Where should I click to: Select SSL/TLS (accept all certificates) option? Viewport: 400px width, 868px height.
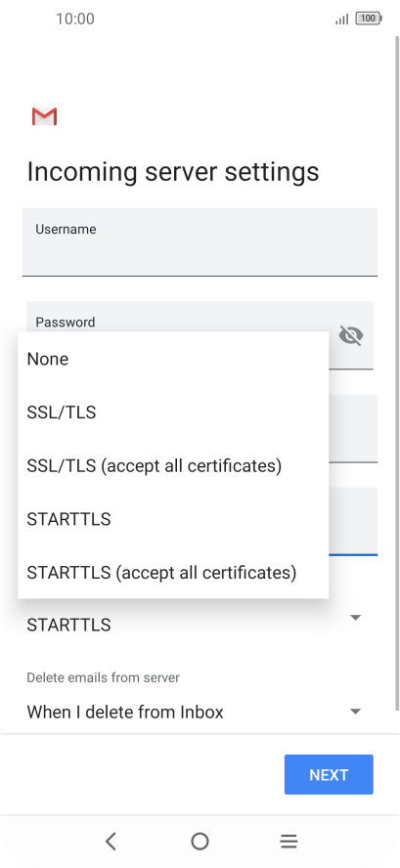173,465
